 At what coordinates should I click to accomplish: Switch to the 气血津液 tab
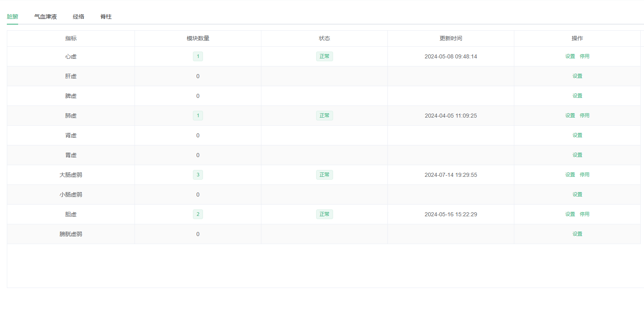(x=46, y=17)
